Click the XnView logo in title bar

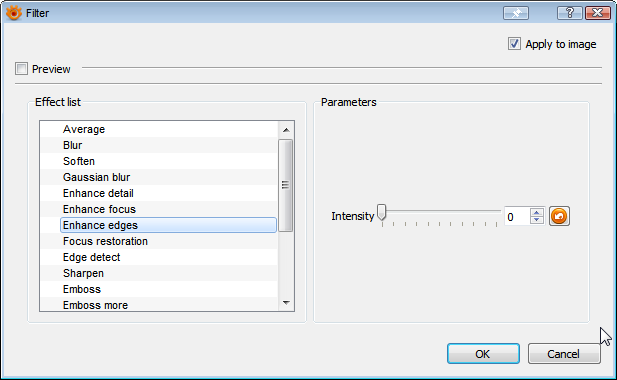click(x=13, y=13)
